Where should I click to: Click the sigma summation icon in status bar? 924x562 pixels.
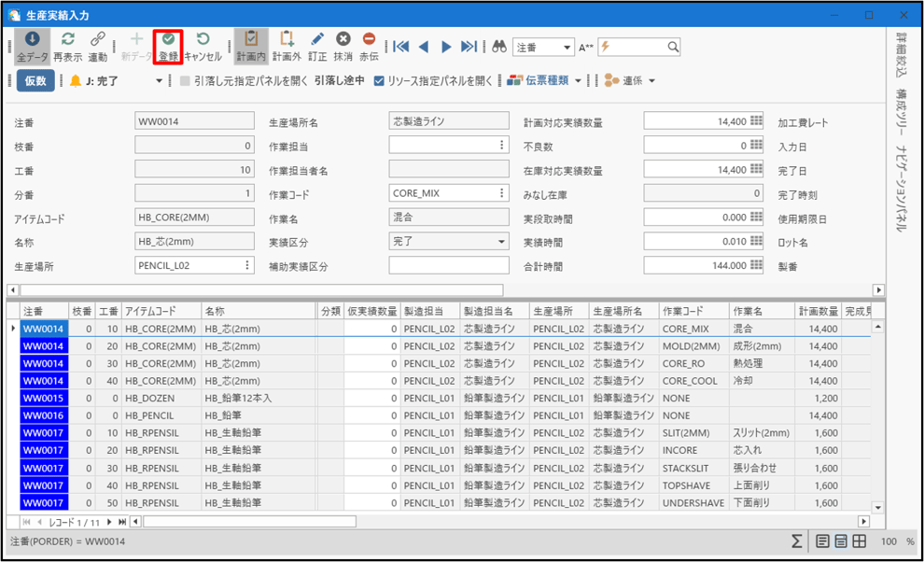click(796, 541)
